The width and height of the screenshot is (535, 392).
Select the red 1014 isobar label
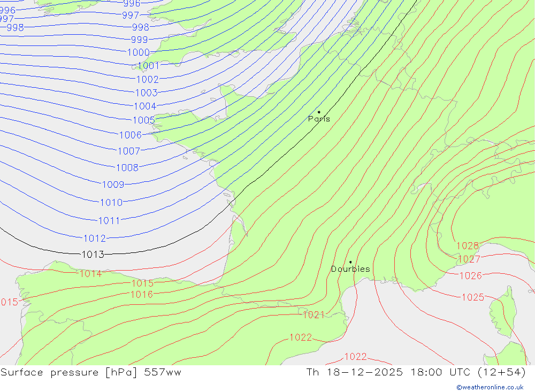click(x=90, y=274)
